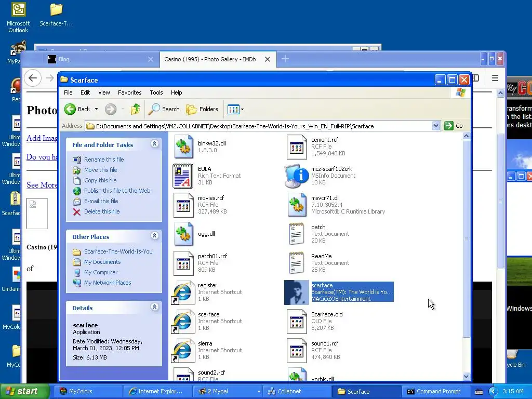Click the file list scroll down arrow
The width and height of the screenshot is (532, 399).
(466, 376)
